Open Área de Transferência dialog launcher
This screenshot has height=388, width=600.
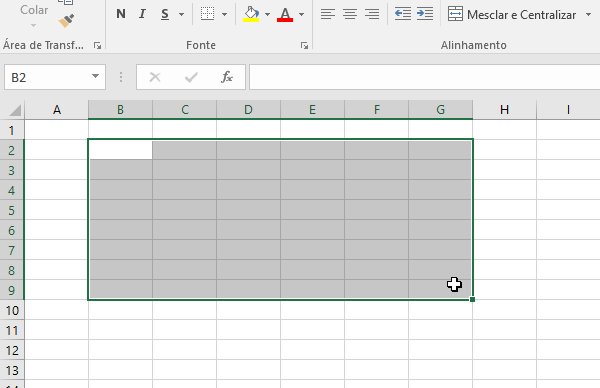[98, 46]
